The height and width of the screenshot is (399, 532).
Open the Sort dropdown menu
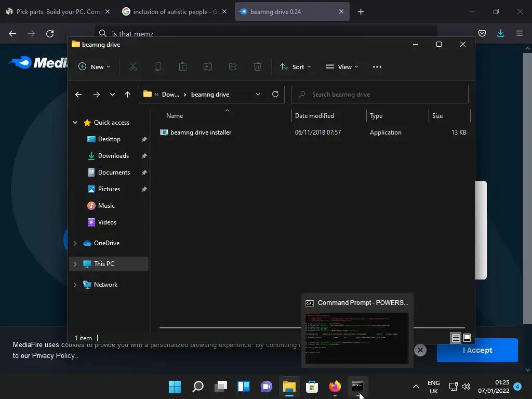click(x=295, y=67)
